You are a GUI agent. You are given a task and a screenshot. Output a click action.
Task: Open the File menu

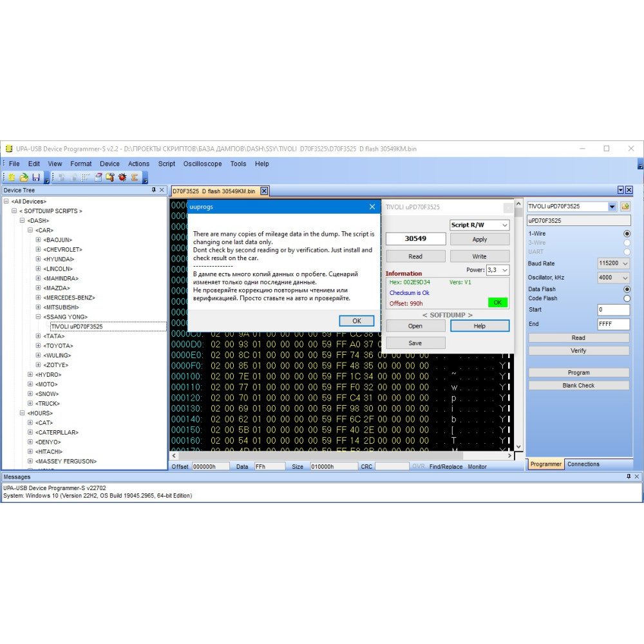pos(14,164)
